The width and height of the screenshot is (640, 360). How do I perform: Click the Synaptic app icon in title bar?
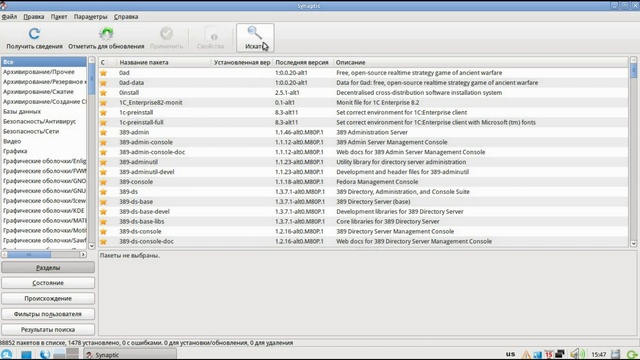4,5
